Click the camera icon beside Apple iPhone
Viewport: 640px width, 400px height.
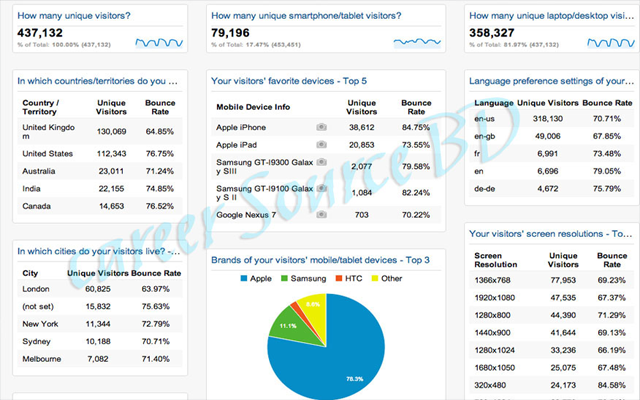pos(321,127)
